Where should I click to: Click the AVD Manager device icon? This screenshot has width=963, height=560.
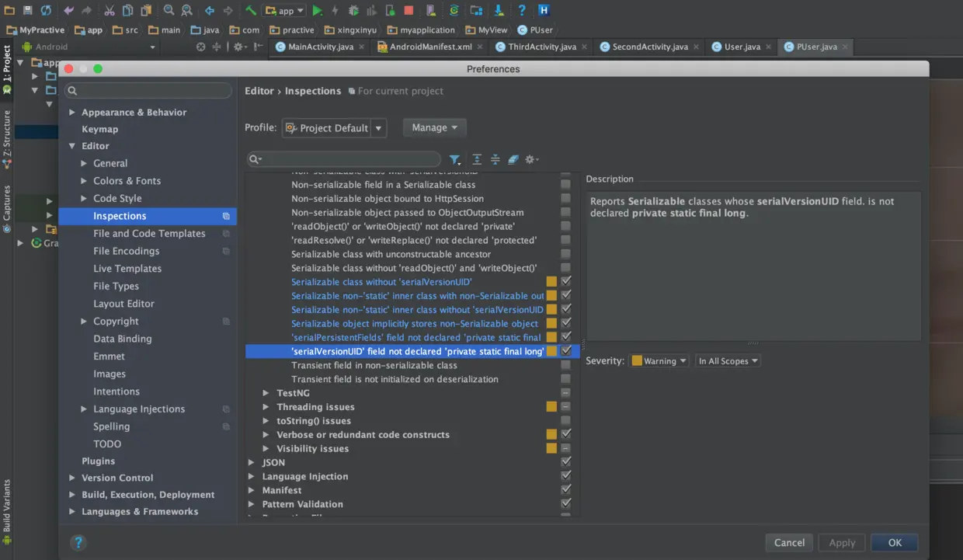point(433,10)
